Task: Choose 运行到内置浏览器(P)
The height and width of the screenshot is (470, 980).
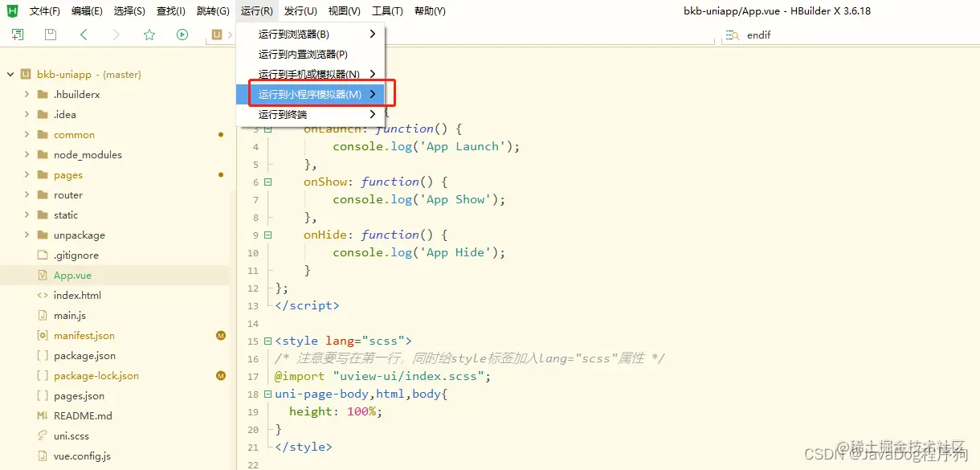Action: [311, 54]
